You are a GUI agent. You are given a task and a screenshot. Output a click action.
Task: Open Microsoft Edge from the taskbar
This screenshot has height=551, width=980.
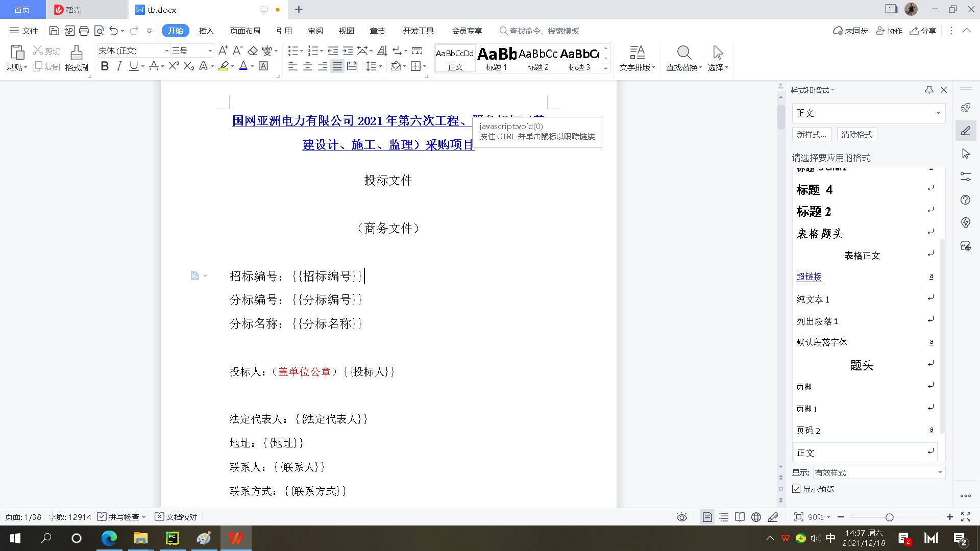[109, 538]
